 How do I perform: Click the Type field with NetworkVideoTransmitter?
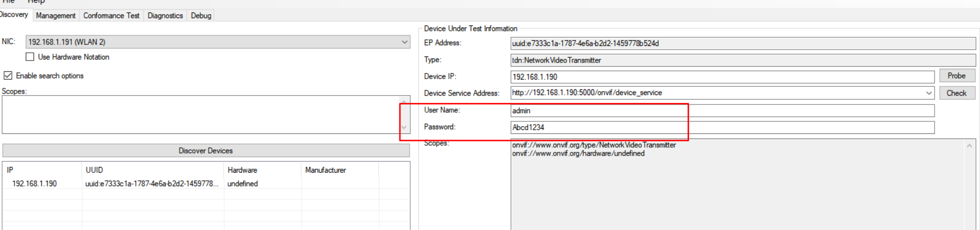(x=743, y=60)
